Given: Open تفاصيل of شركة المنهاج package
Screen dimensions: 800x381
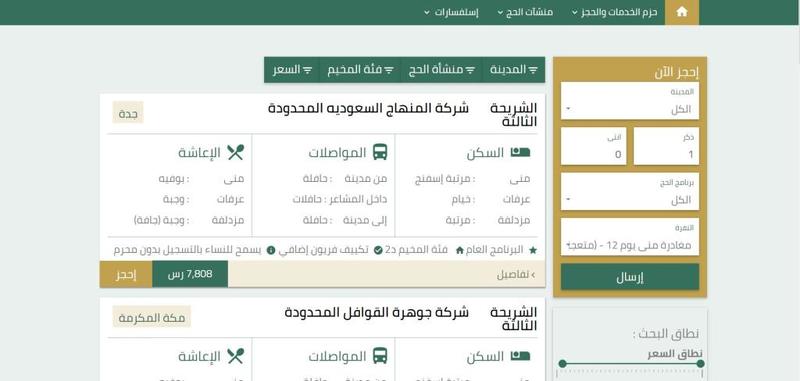Looking at the screenshot, I should coord(516,275).
